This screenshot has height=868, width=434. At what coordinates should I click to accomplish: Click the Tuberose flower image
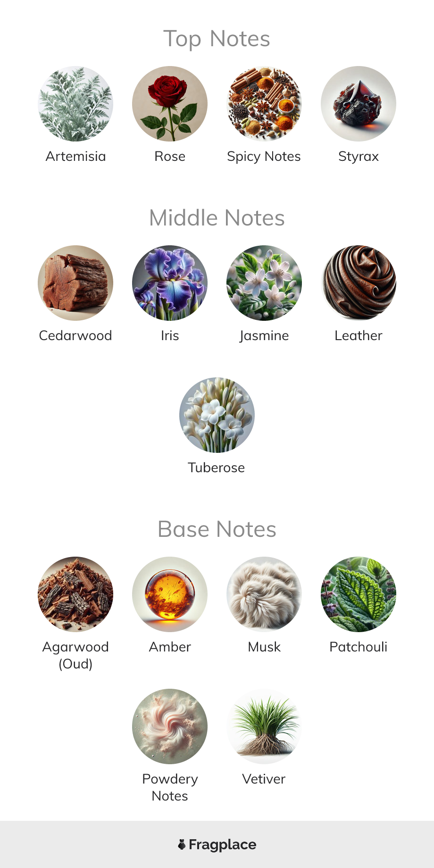coord(217,415)
